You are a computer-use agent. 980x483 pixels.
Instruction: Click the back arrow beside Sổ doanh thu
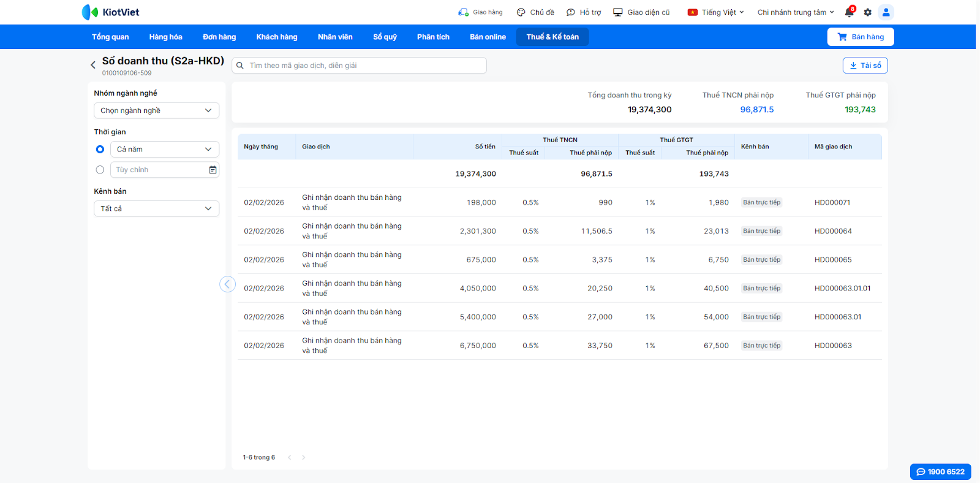[93, 65]
